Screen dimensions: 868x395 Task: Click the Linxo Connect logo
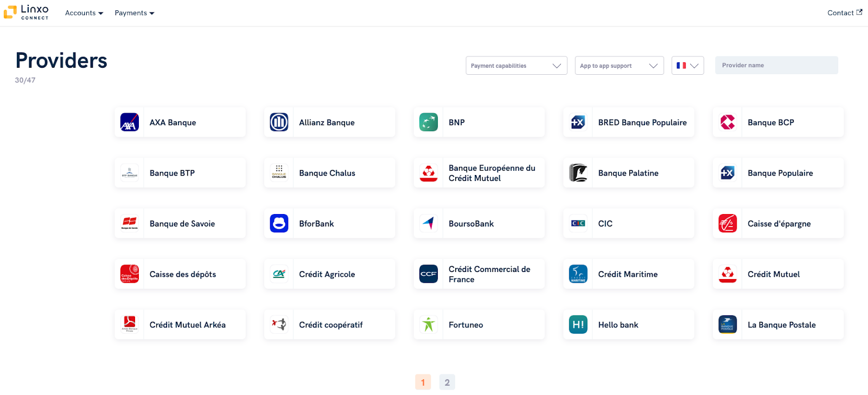pos(26,12)
